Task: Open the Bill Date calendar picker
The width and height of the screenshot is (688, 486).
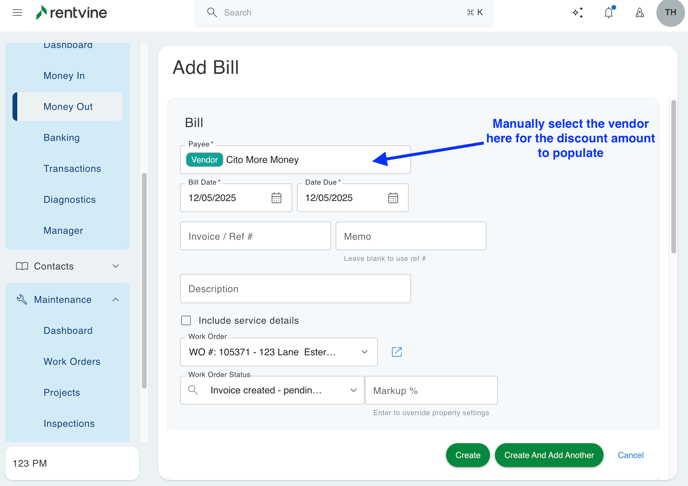Action: click(277, 198)
